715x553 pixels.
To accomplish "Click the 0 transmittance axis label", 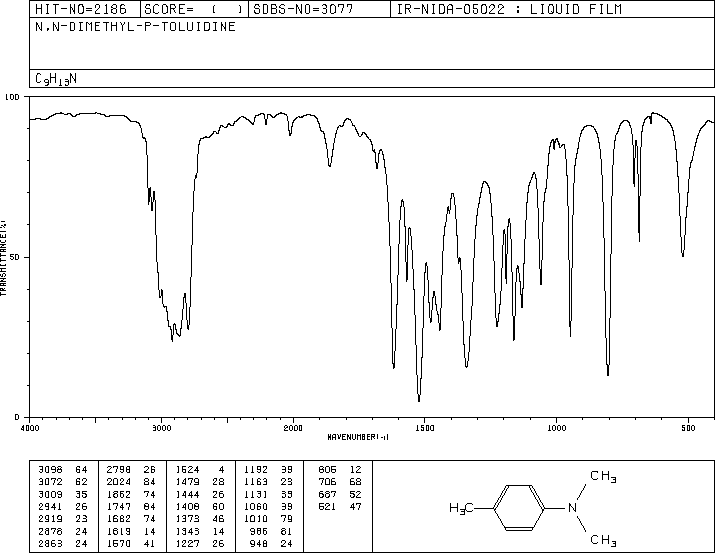I will coord(17,417).
